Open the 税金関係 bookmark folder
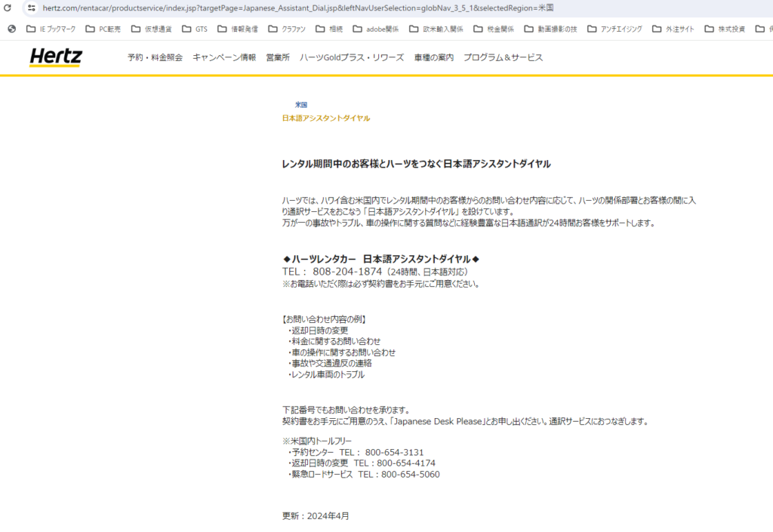This screenshot has width=773, height=532. coord(494,29)
